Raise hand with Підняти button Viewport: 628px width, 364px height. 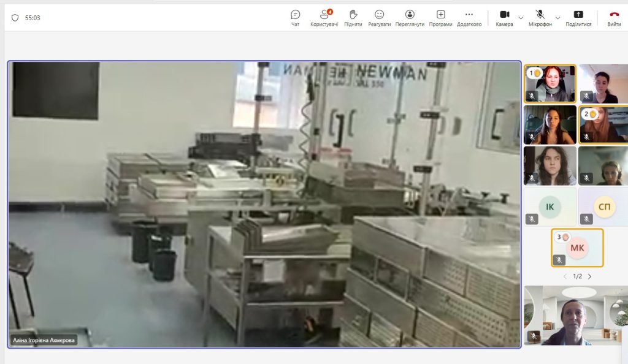353,18
